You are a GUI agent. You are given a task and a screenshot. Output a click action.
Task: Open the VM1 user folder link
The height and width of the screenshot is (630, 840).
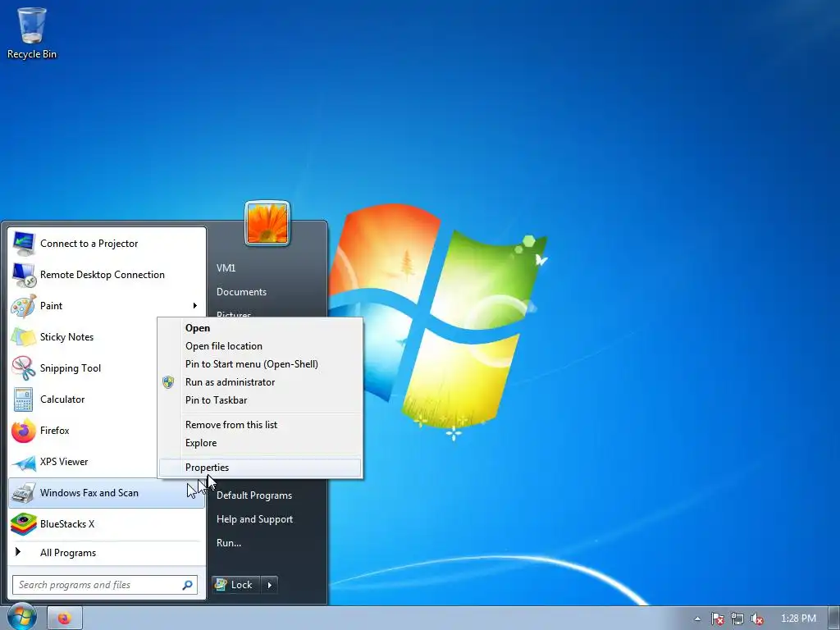(x=226, y=268)
